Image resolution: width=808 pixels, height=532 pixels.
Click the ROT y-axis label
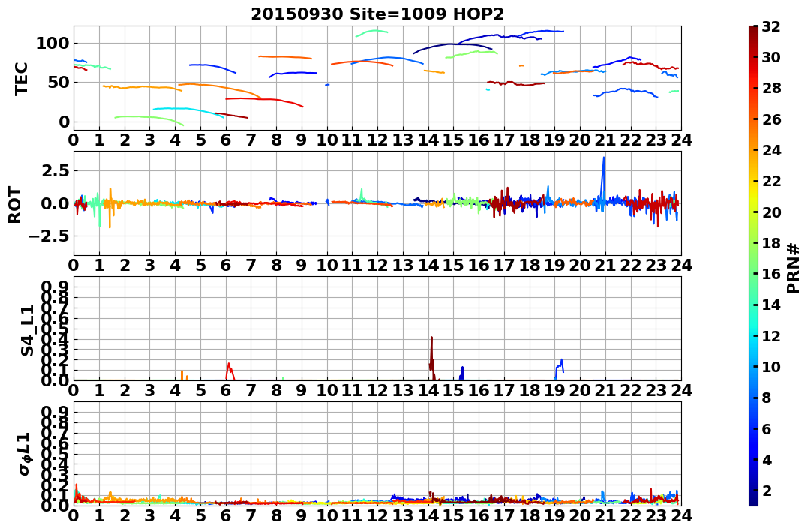15,205
